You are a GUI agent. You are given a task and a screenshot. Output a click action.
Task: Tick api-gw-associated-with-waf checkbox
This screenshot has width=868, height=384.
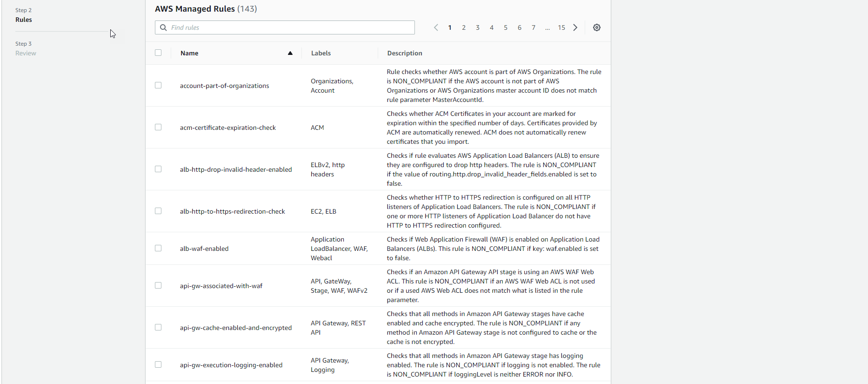(x=158, y=285)
